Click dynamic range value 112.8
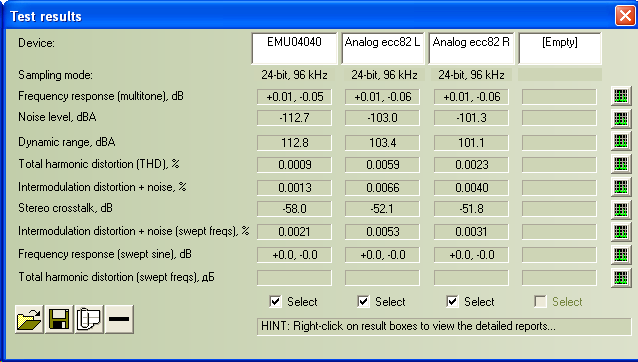This screenshot has width=638, height=362. (294, 143)
